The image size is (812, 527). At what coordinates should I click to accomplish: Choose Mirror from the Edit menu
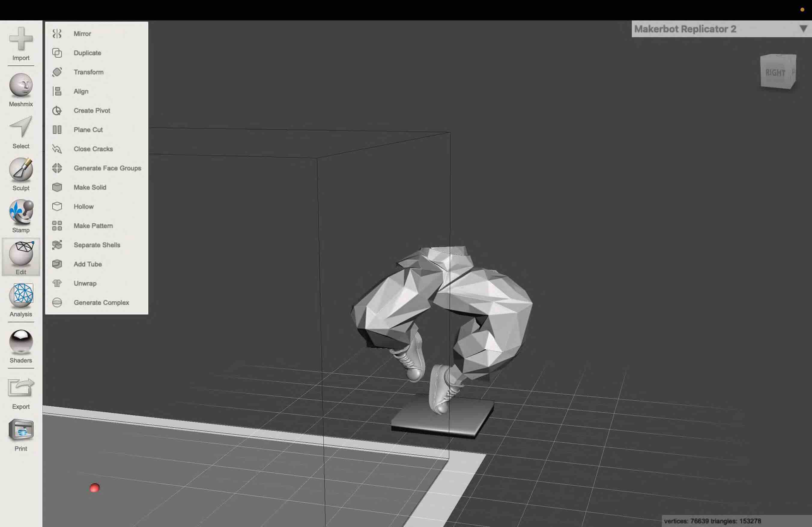pos(82,34)
